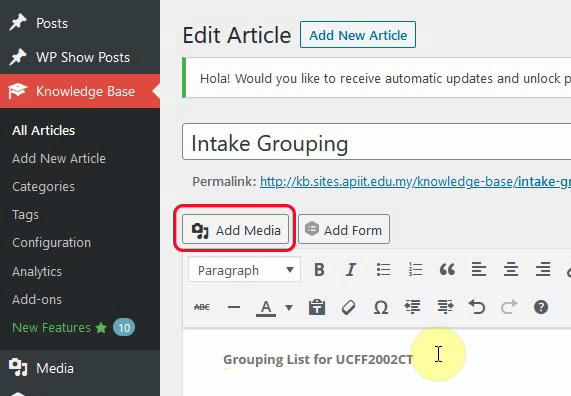Insert a numbered list
This screenshot has width=571, height=396.
pos(415,270)
